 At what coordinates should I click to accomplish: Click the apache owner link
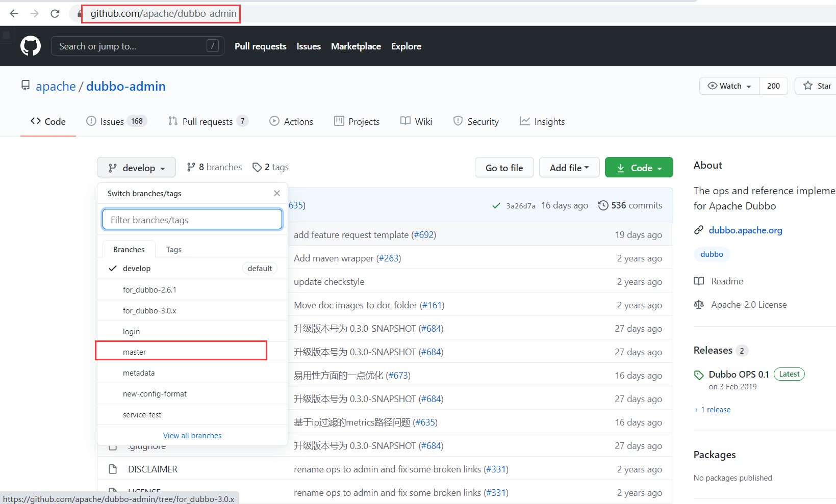click(56, 86)
